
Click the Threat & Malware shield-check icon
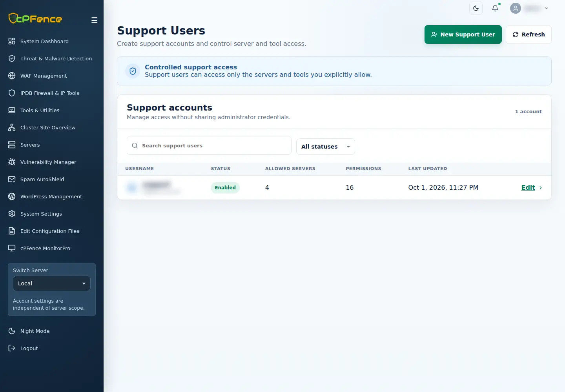(x=12, y=58)
